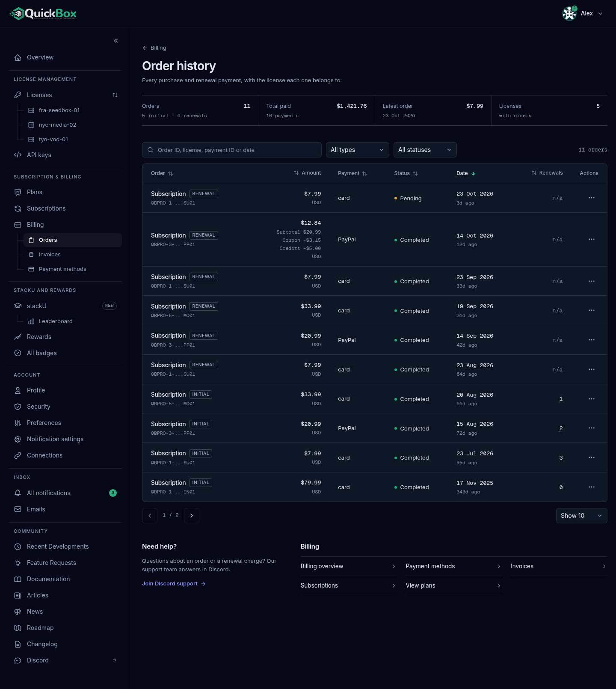Open Orders in the Billing submenu

coord(73,240)
